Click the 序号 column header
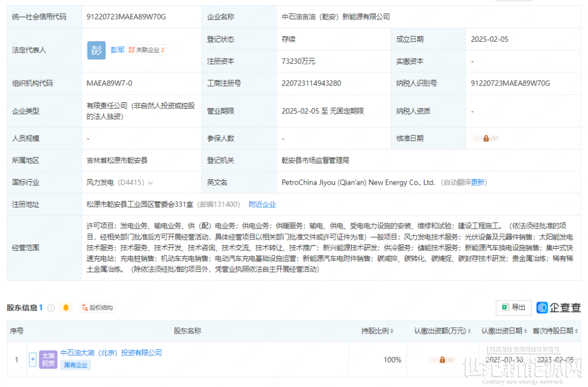 click(x=16, y=331)
